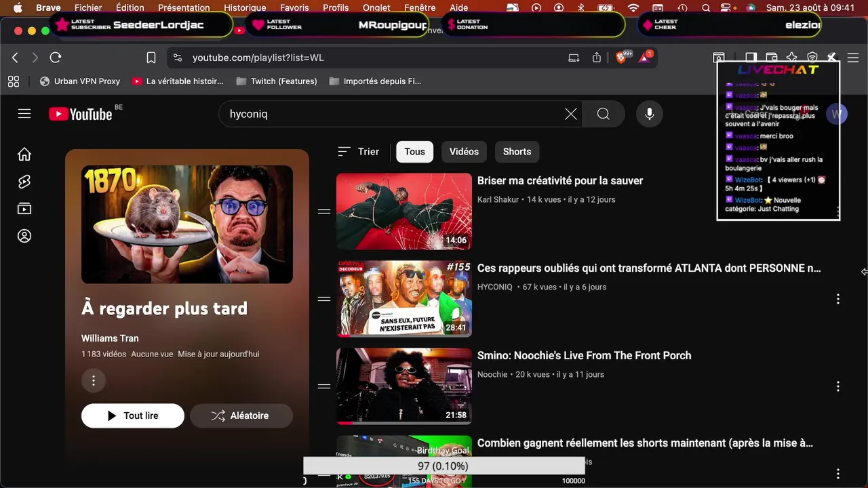Open macOS Control Center icon

[x=726, y=7]
